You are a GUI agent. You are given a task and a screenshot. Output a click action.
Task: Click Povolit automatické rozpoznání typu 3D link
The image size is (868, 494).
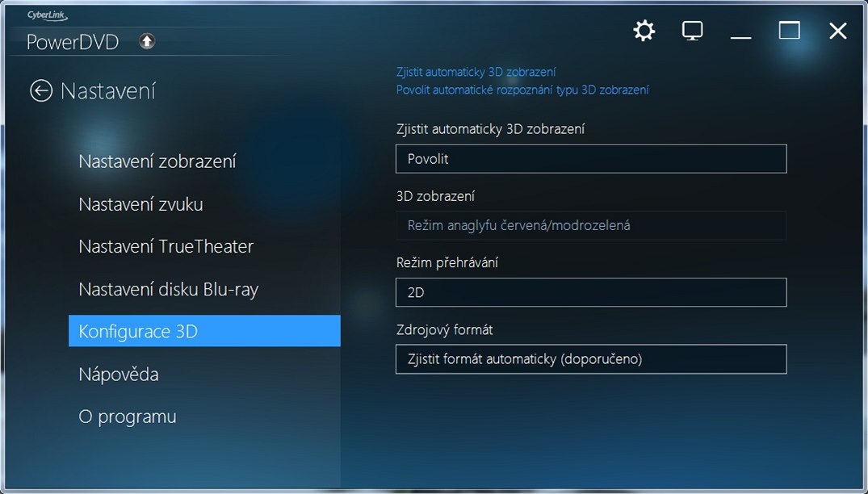pos(522,90)
